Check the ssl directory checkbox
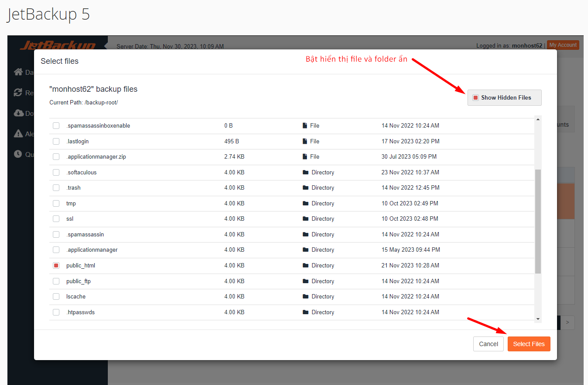The width and height of the screenshot is (588, 385). pyautogui.click(x=56, y=219)
